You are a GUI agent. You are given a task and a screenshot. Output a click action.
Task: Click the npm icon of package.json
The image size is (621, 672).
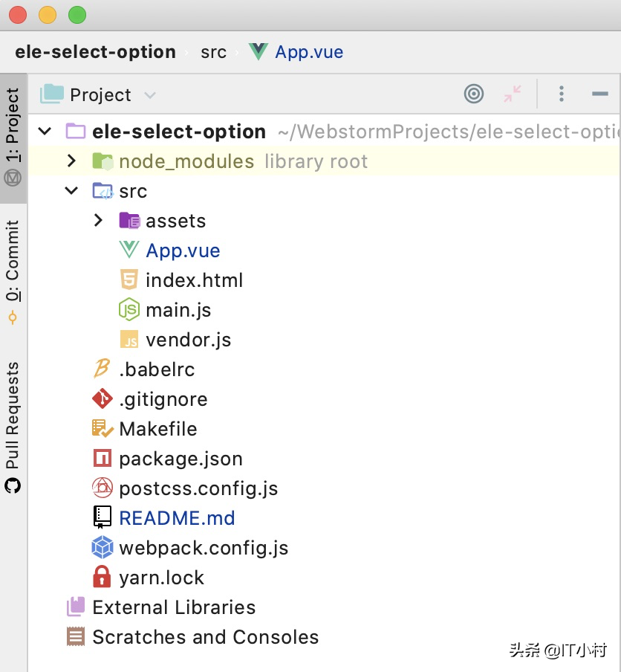click(103, 458)
